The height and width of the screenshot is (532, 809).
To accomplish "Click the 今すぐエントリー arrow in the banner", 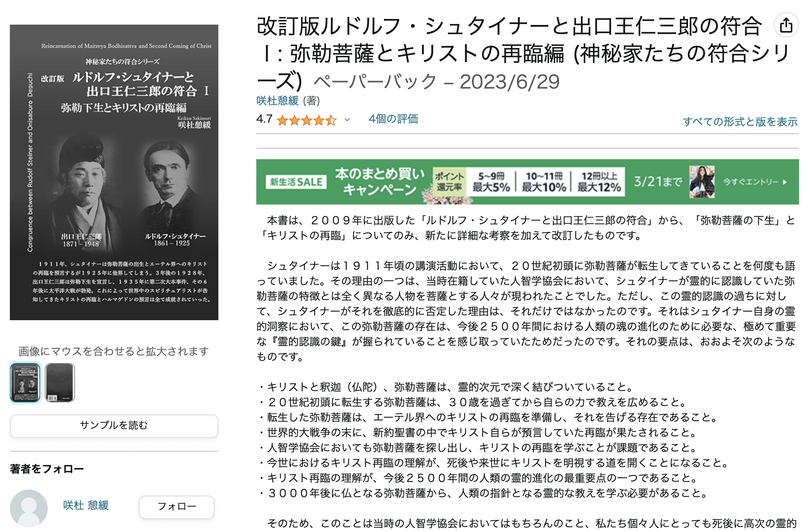I will (x=755, y=182).
